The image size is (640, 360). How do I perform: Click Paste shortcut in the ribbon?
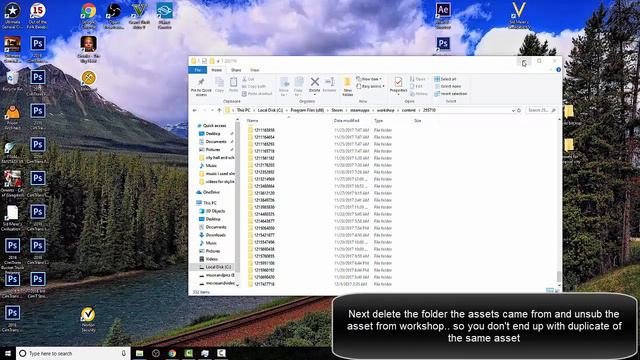click(257, 93)
